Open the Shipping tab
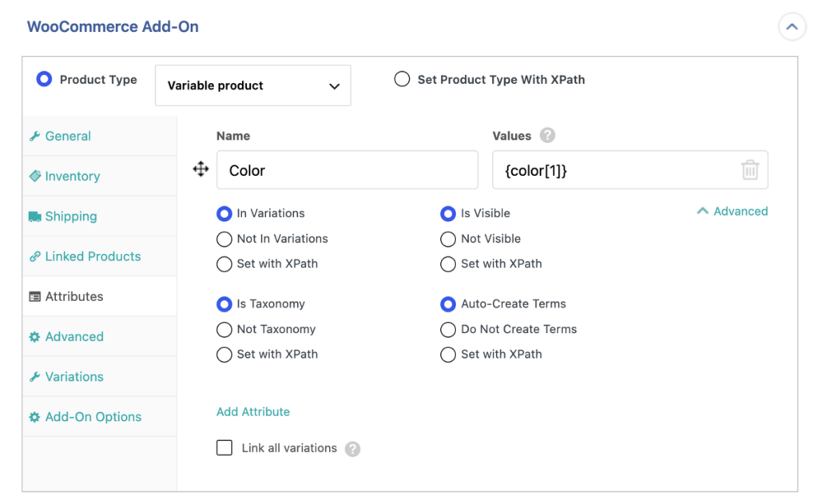 pos(99,216)
